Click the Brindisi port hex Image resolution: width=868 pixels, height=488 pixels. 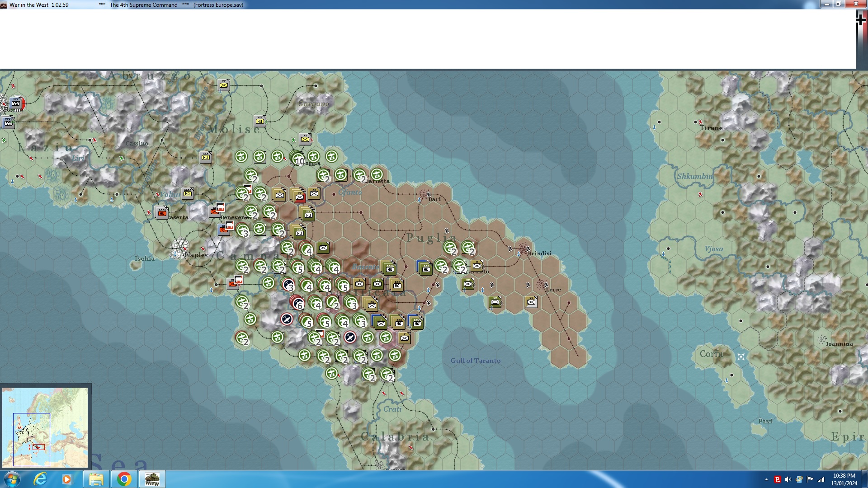524,248
